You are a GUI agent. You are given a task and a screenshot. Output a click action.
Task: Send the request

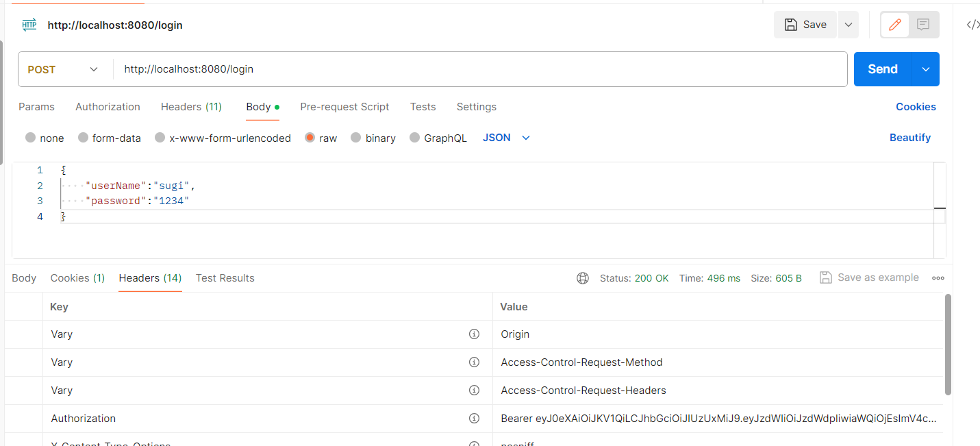tap(883, 69)
